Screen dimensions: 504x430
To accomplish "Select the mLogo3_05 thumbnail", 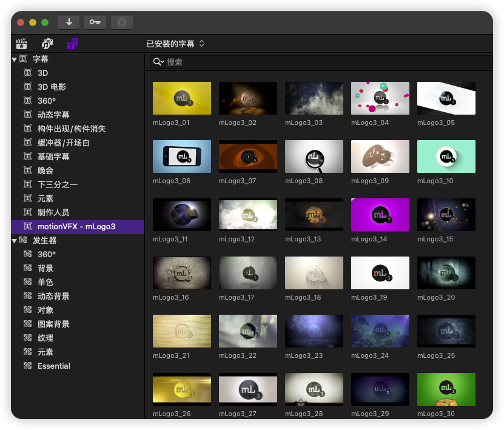I will [x=446, y=98].
